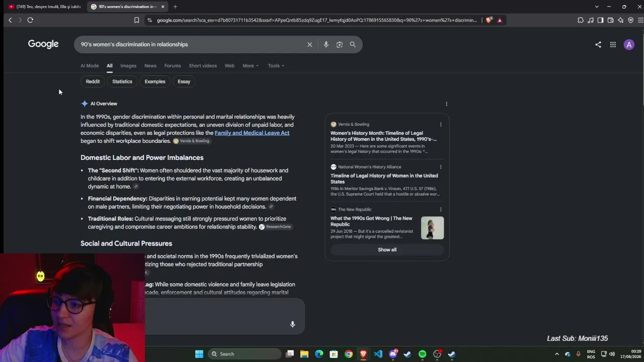The image size is (644, 362).
Task: Switch to Images results tab
Action: 128,66
